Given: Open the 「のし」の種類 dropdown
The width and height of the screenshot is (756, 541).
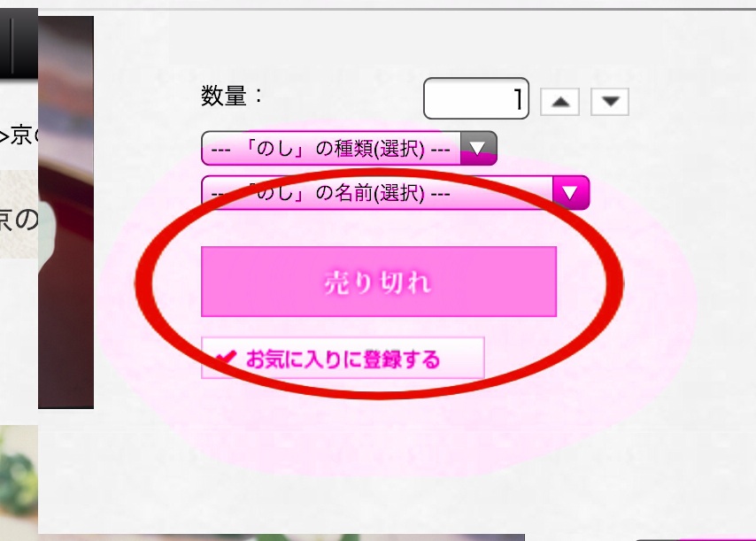Looking at the screenshot, I should (349, 148).
